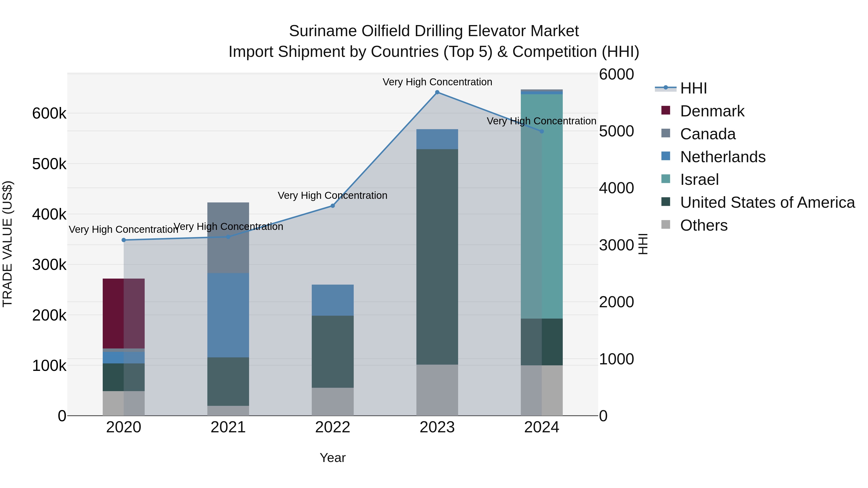The height and width of the screenshot is (488, 868).
Task: Click the 1000 HHI axis tick label
Action: click(616, 359)
